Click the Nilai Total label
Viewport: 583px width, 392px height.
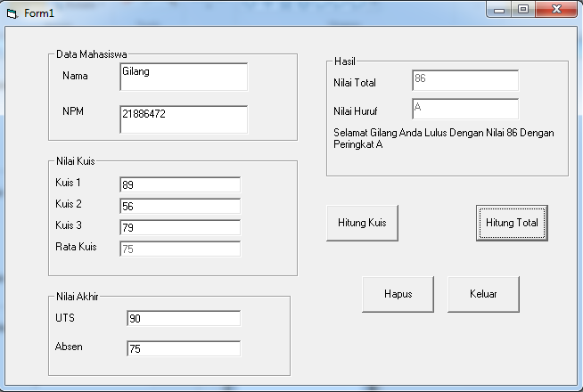tap(355, 83)
